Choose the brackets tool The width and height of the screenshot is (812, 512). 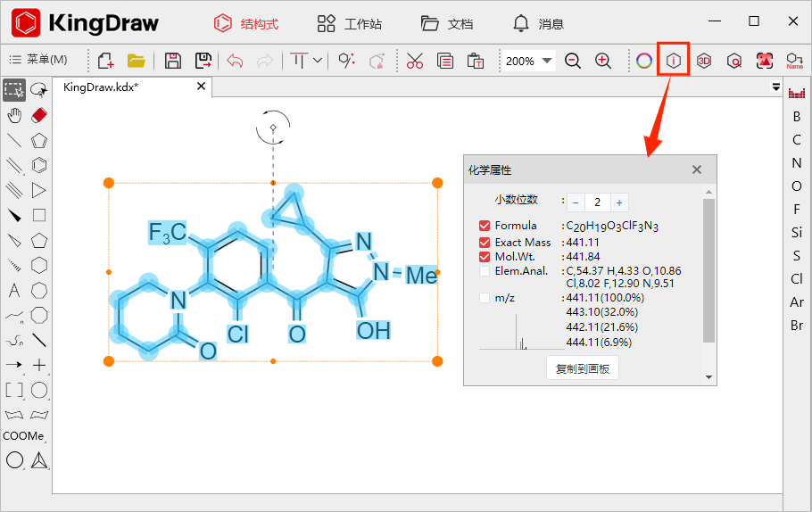pos(14,390)
